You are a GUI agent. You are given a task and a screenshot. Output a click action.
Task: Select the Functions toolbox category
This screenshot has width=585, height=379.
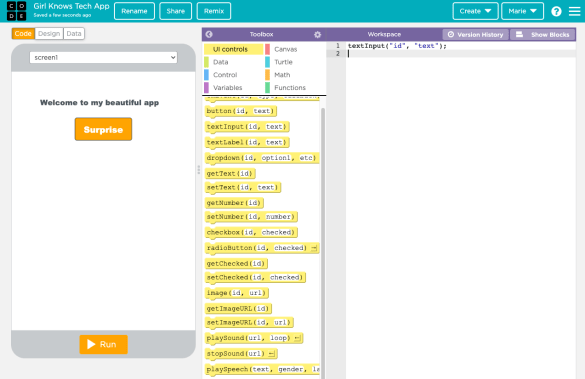click(295, 88)
